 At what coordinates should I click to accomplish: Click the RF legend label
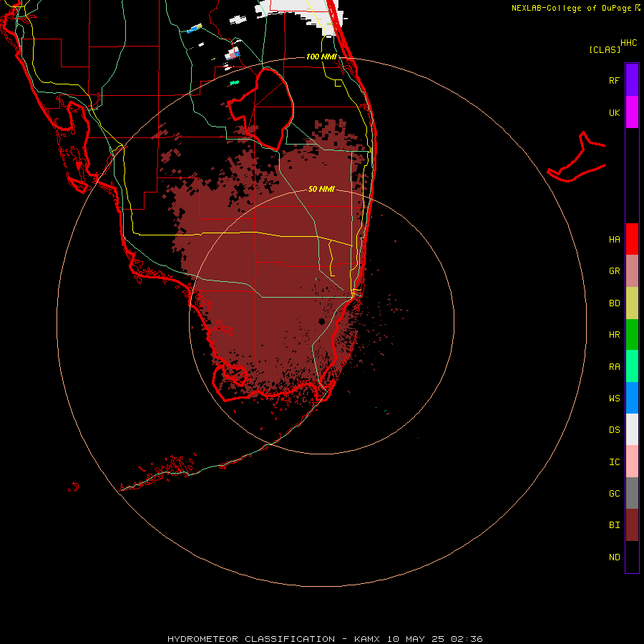[x=614, y=80]
